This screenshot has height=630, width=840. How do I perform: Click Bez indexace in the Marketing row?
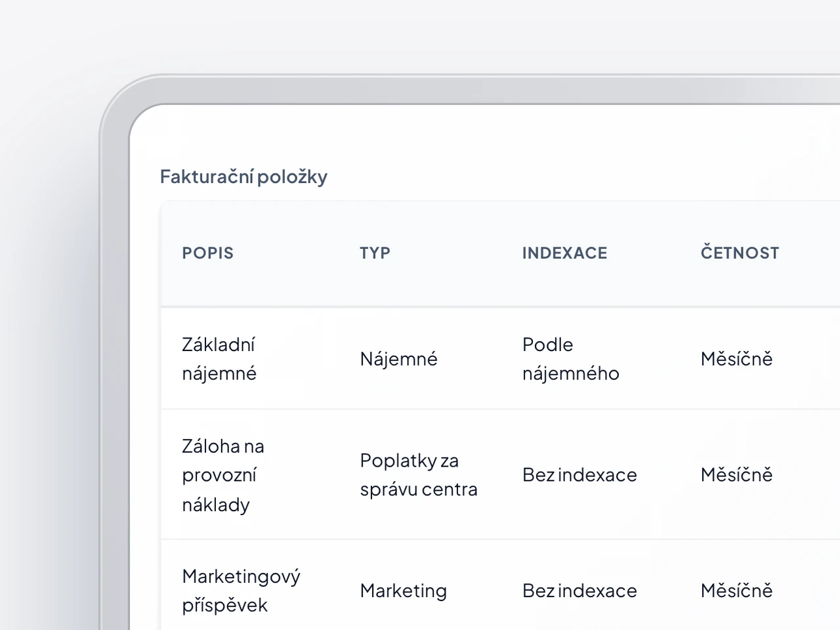pos(579,591)
